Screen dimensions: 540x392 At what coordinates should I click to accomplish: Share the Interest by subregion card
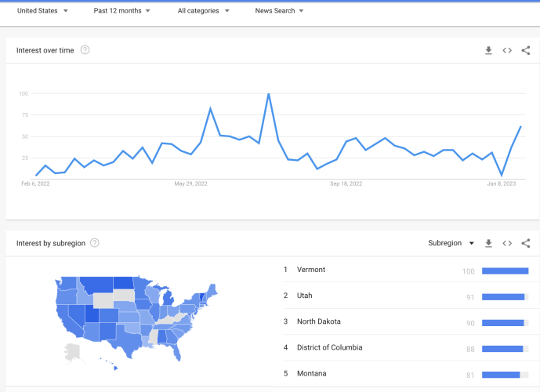(x=526, y=243)
